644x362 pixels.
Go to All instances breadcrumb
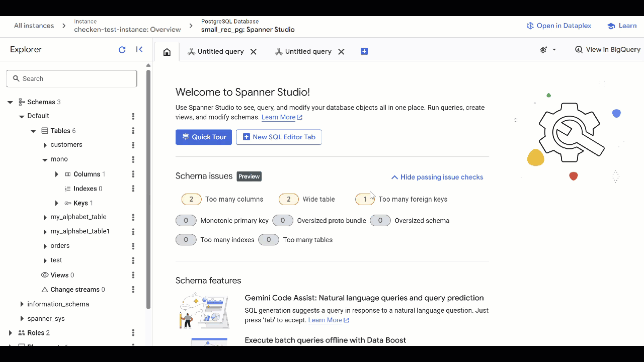pyautogui.click(x=34, y=26)
